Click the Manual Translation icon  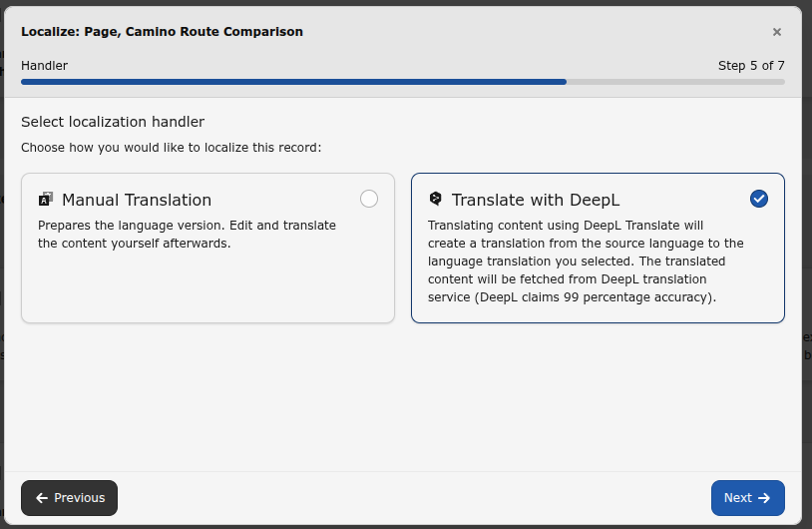click(46, 199)
